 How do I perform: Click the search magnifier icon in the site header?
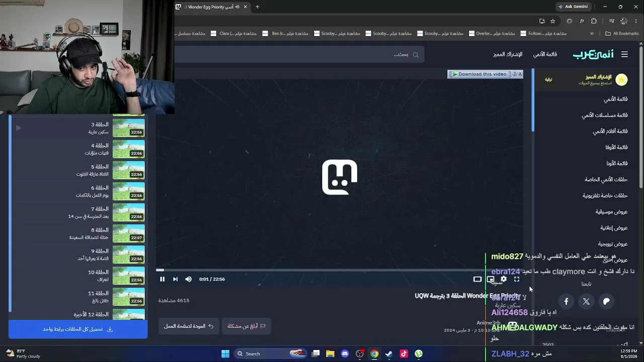point(416,55)
